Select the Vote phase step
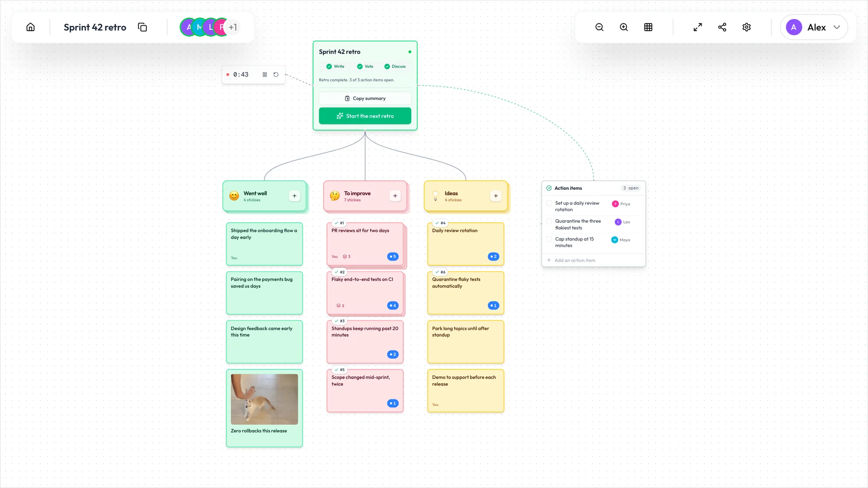Image resolution: width=868 pixels, height=488 pixels. 365,66
